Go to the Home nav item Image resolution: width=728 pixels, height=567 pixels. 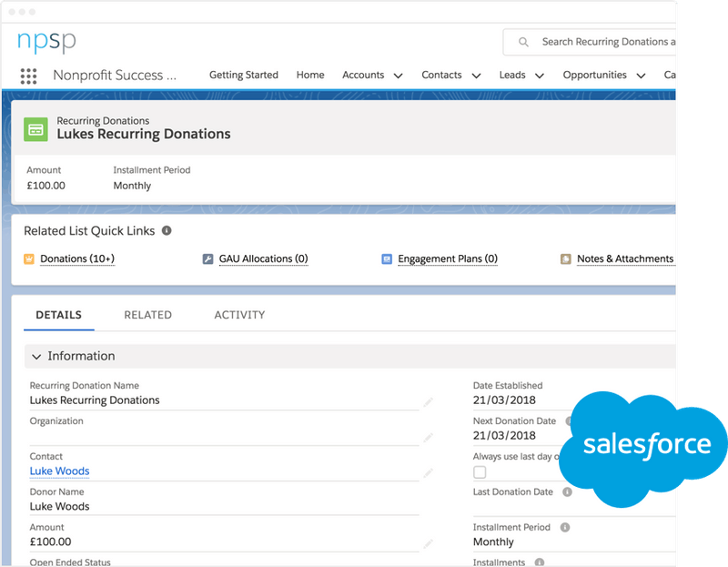tap(310, 76)
